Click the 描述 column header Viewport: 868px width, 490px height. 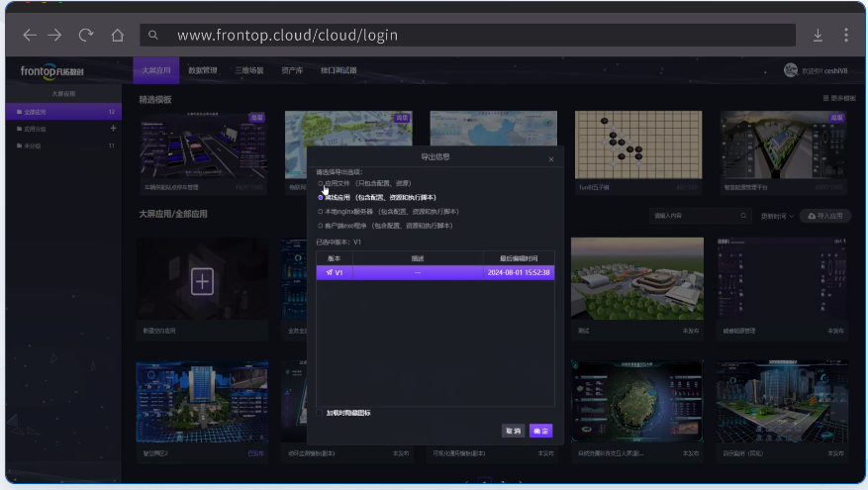coord(418,258)
